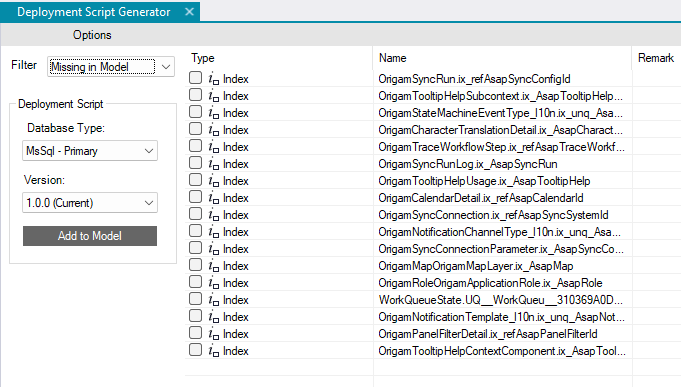Open the Database Type dropdown MsSql - Primary
This screenshot has height=387, width=681.
click(x=90, y=151)
